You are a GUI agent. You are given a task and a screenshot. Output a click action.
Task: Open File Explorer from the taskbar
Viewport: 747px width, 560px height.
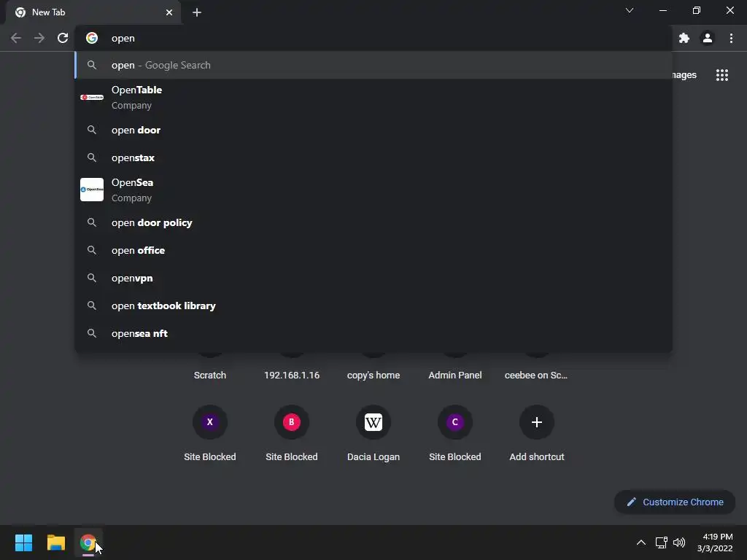pyautogui.click(x=55, y=542)
